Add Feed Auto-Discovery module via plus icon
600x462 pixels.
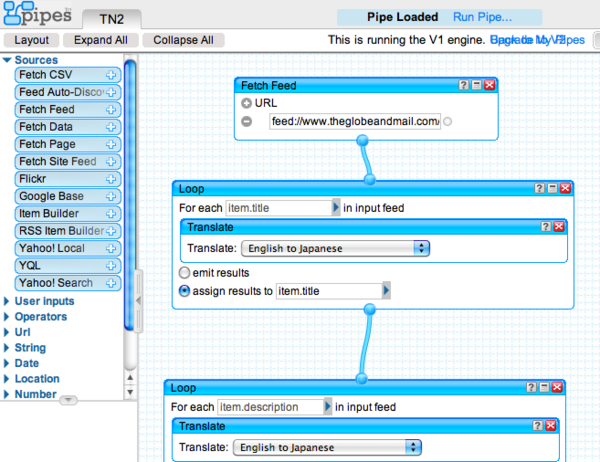(111, 92)
